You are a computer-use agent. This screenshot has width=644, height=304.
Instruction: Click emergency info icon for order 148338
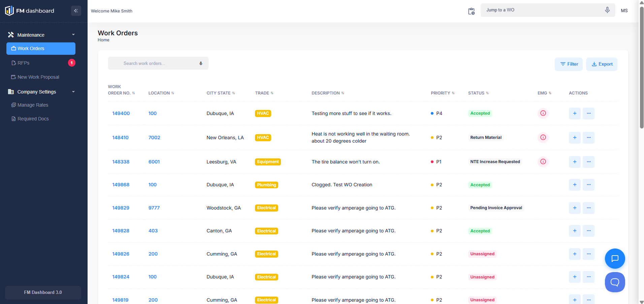tap(543, 162)
